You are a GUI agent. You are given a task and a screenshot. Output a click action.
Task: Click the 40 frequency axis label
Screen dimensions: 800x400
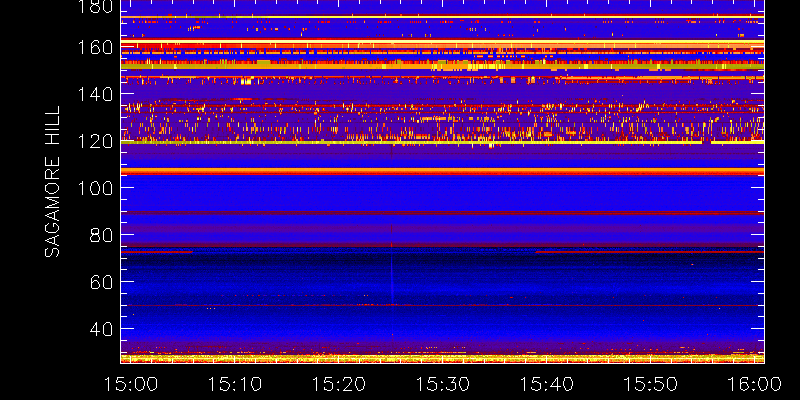[100, 329]
